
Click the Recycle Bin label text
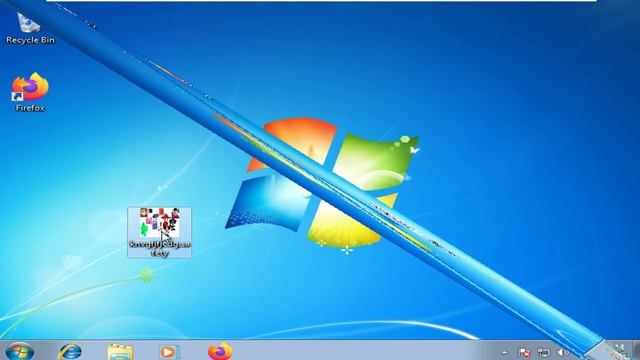[30, 40]
